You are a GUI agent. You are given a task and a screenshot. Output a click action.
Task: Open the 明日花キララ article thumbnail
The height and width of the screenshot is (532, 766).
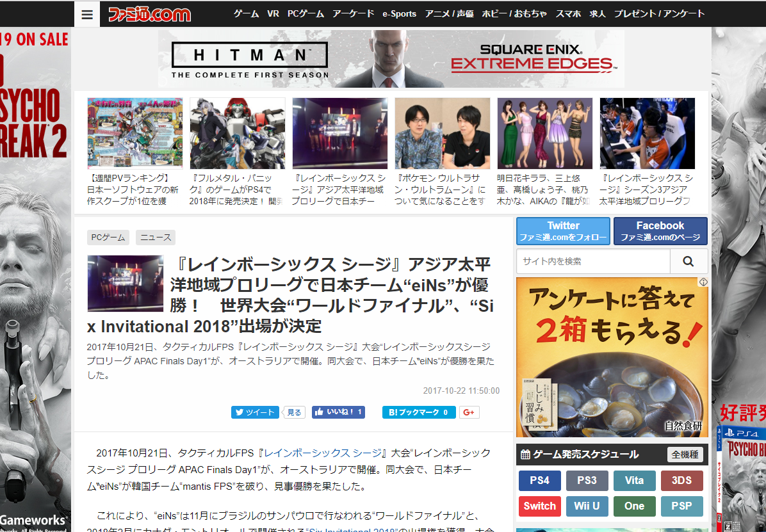tap(544, 133)
